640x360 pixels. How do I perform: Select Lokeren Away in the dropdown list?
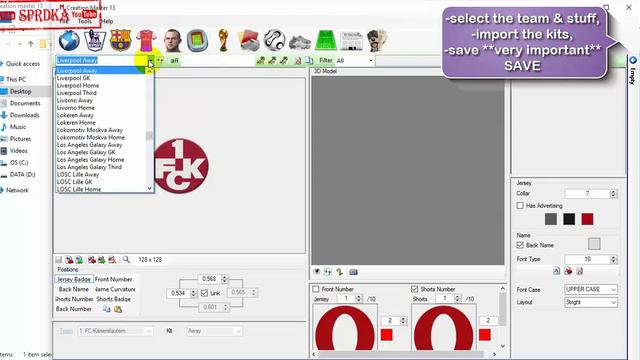pyautogui.click(x=75, y=115)
